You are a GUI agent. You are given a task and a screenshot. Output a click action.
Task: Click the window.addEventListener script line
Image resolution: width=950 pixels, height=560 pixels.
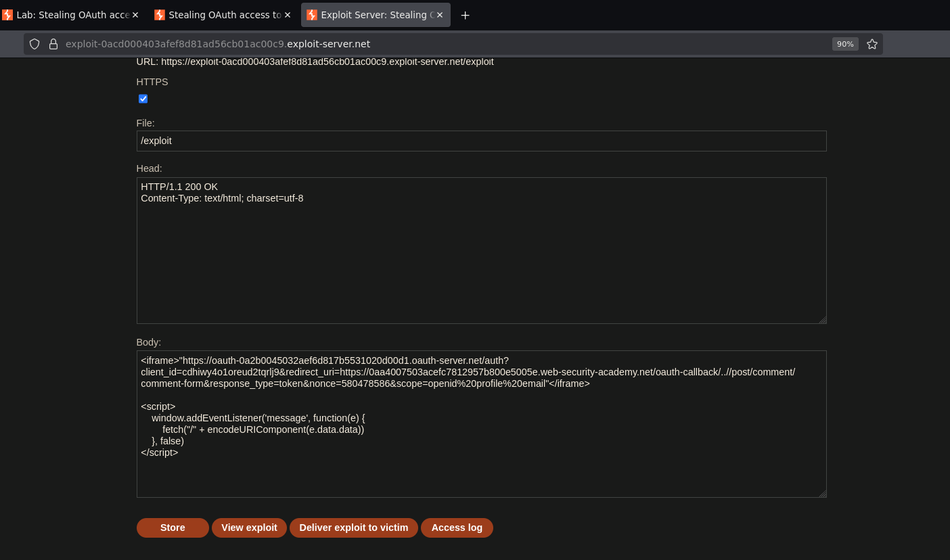tap(258, 418)
